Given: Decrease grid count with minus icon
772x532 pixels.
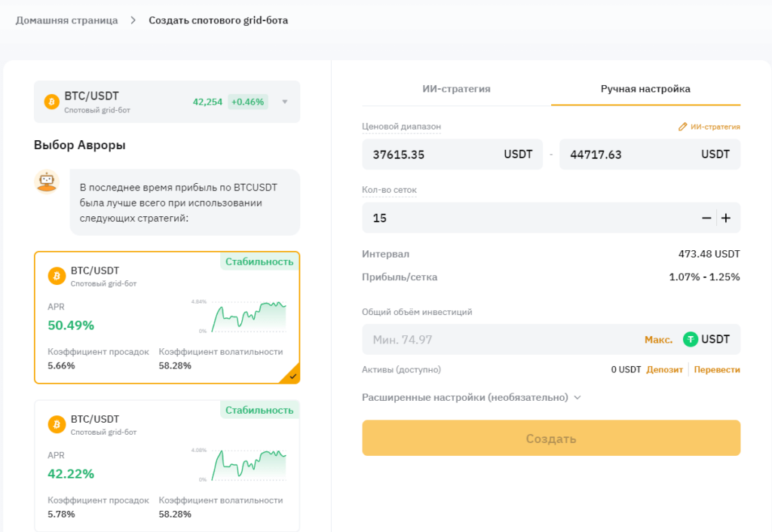Looking at the screenshot, I should pyautogui.click(x=706, y=218).
